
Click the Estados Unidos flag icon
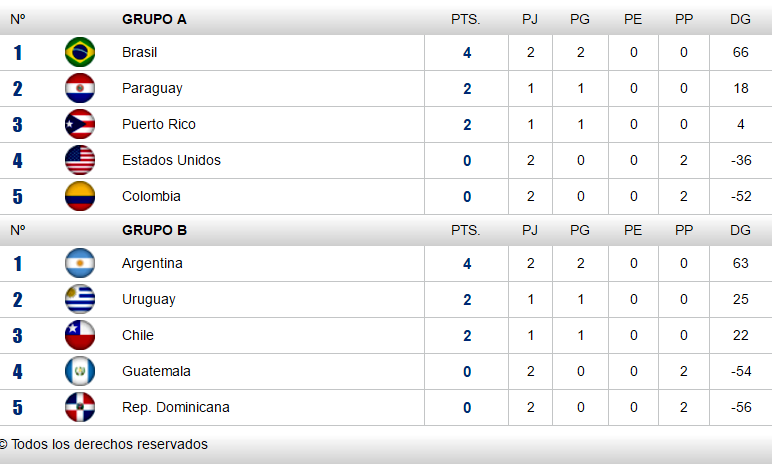coord(80,160)
